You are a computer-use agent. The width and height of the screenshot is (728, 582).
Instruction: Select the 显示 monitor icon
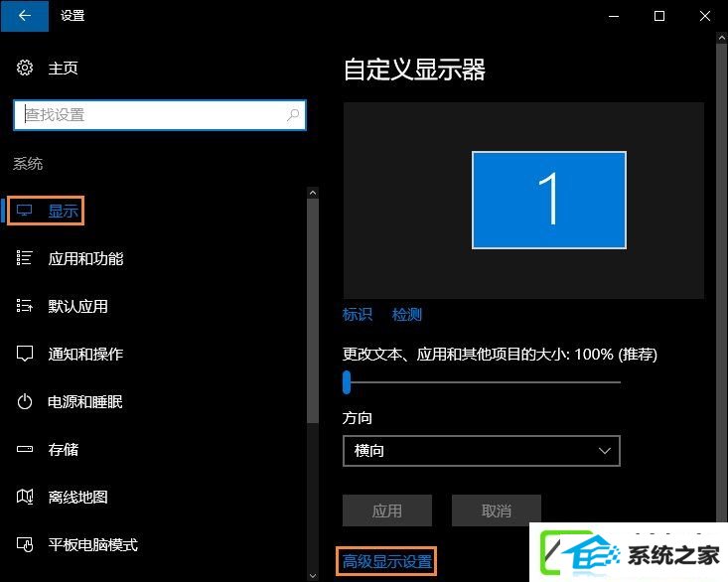24,211
